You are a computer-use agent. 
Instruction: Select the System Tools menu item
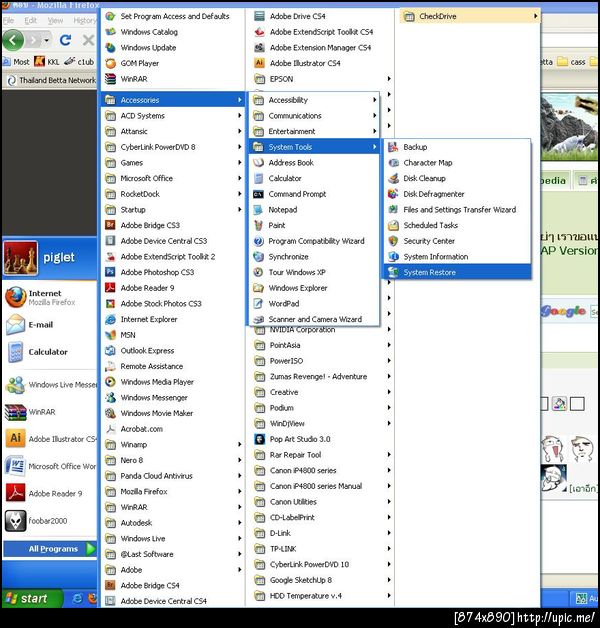[314, 147]
